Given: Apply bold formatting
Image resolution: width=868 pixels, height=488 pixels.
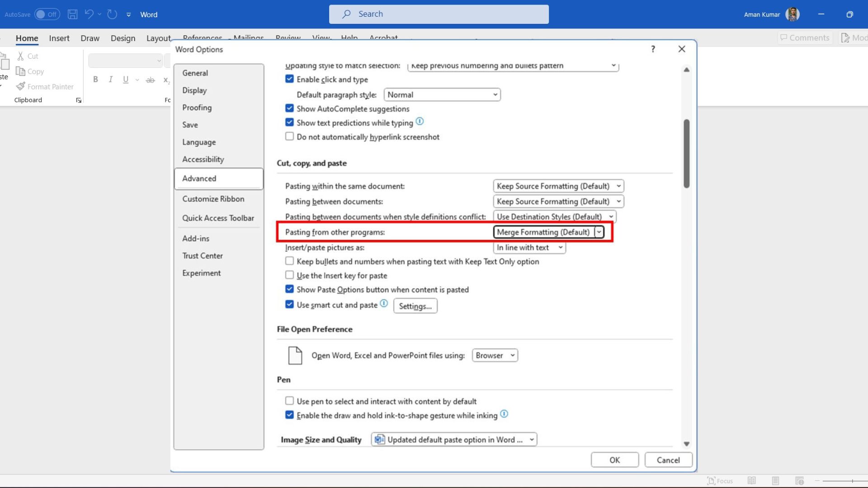Looking at the screenshot, I should (x=95, y=79).
